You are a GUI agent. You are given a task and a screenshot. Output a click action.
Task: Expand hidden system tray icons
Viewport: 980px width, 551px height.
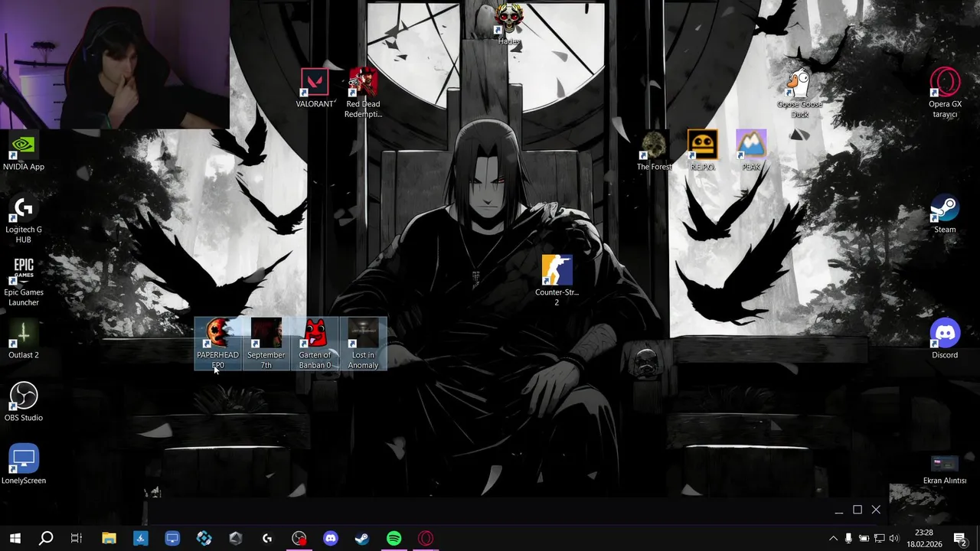(x=833, y=539)
